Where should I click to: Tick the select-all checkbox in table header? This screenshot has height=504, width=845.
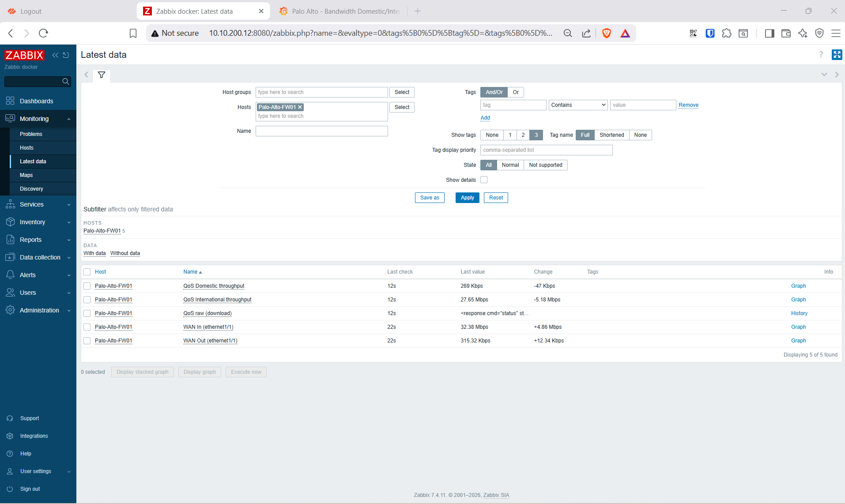[x=87, y=272]
